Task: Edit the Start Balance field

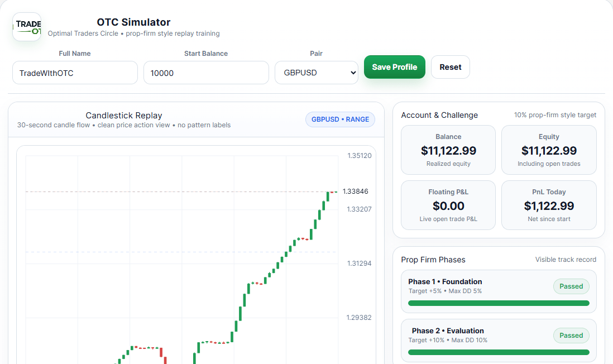Action: pyautogui.click(x=206, y=73)
